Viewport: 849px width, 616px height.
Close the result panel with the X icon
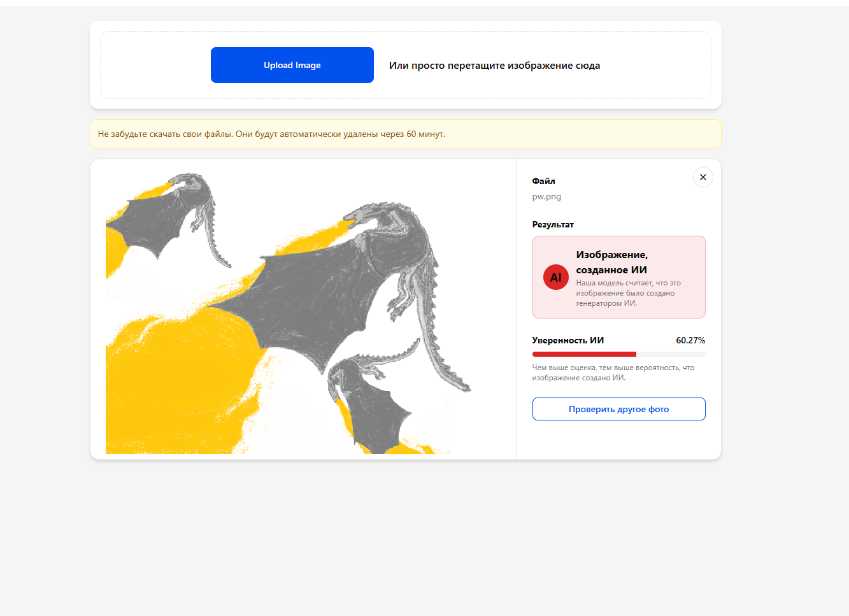pyautogui.click(x=703, y=177)
